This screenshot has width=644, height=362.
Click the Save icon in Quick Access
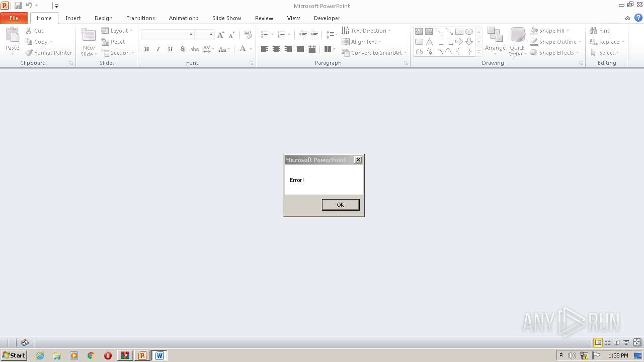point(18,6)
